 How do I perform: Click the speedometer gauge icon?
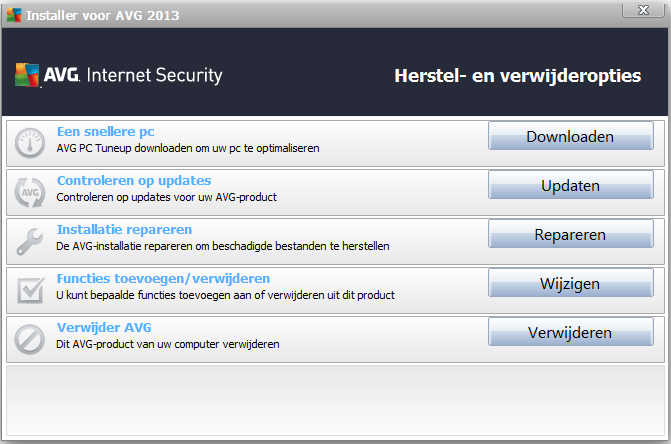point(30,143)
